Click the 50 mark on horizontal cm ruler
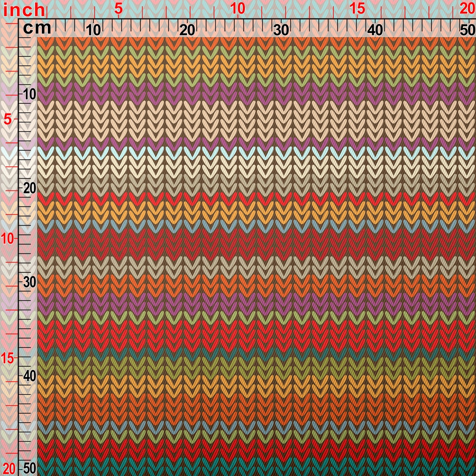The height and width of the screenshot is (476, 476). click(x=468, y=30)
